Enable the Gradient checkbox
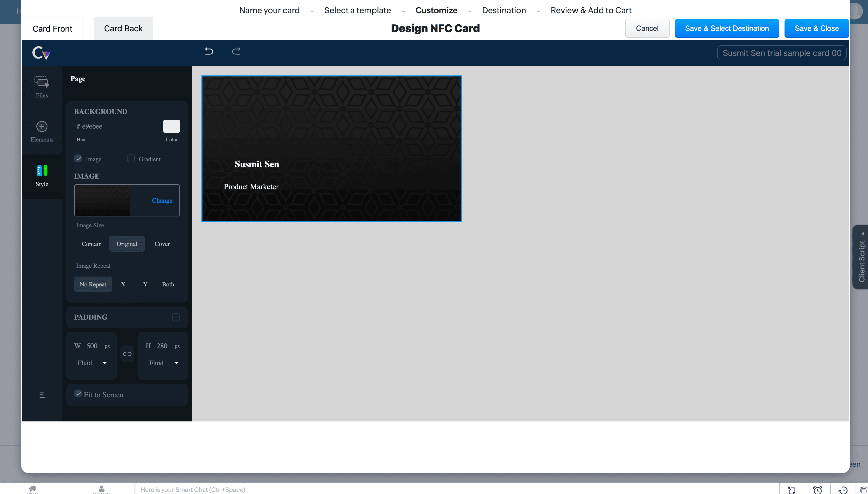The height and width of the screenshot is (494, 868). 131,158
